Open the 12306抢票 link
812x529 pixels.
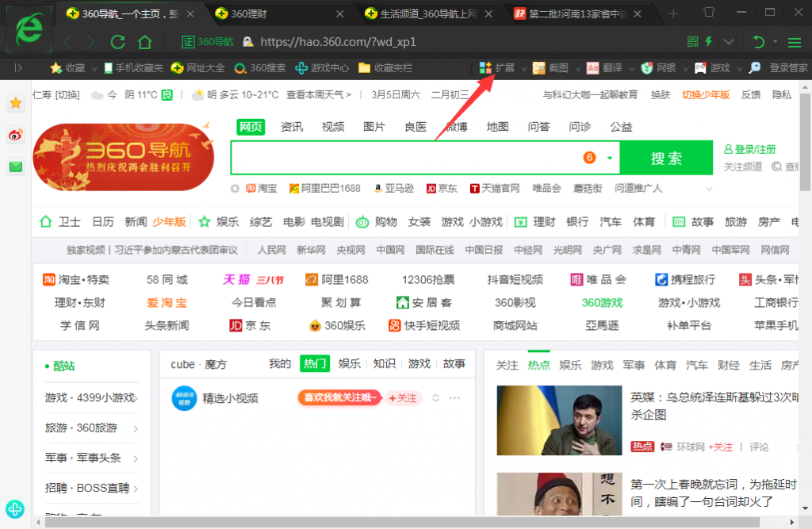click(x=427, y=280)
